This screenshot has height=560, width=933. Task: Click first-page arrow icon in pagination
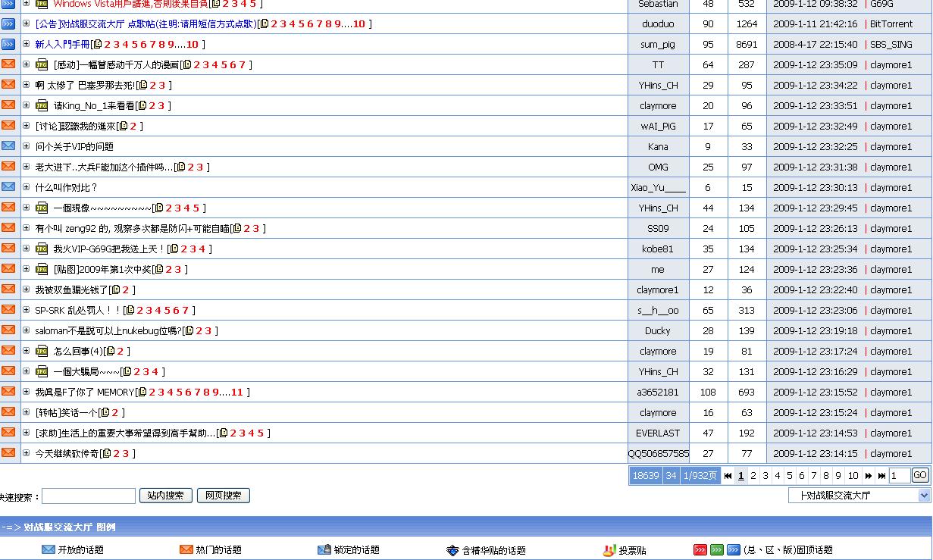728,476
